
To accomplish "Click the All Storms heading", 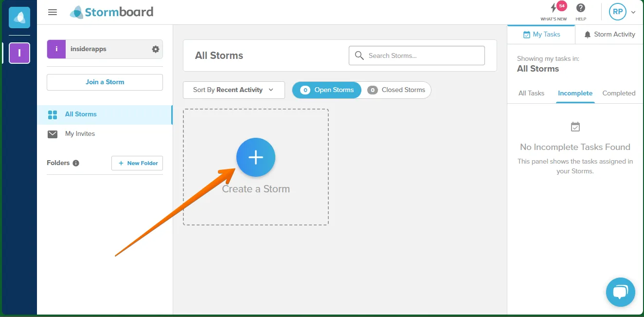I will 219,56.
